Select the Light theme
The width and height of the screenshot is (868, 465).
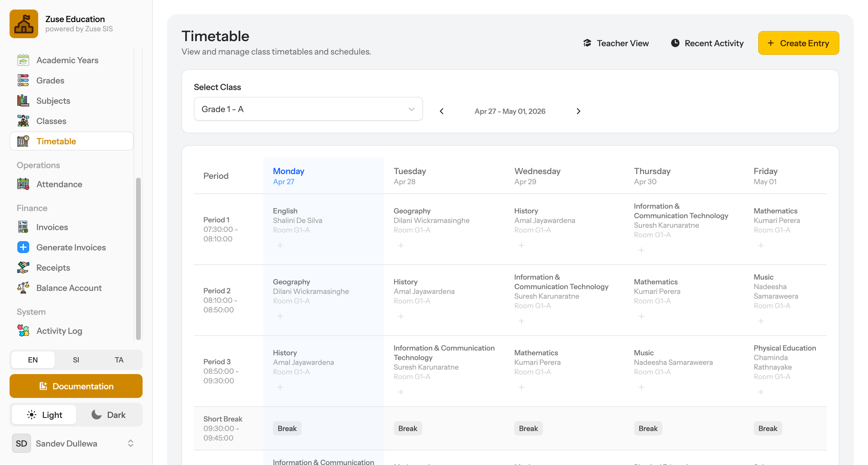coord(44,415)
